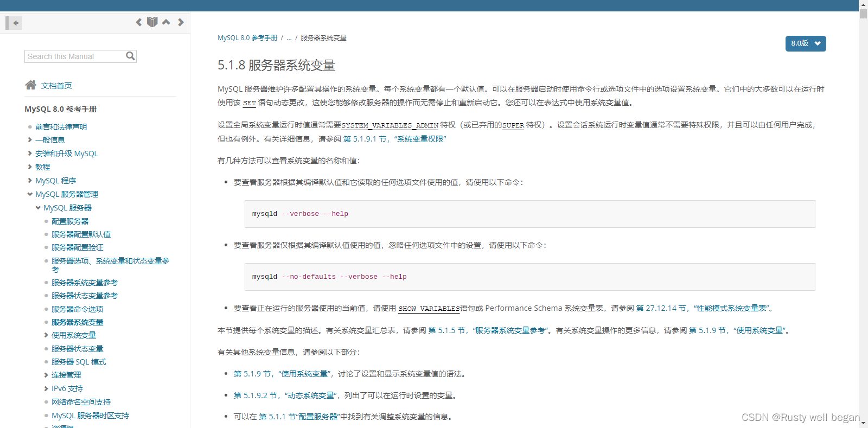Click the scrollbar up arrow
Viewport: 868px width, 428px height.
tap(863, 4)
